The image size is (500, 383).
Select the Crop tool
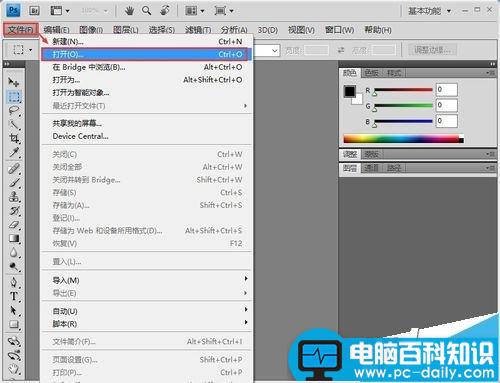click(x=14, y=138)
